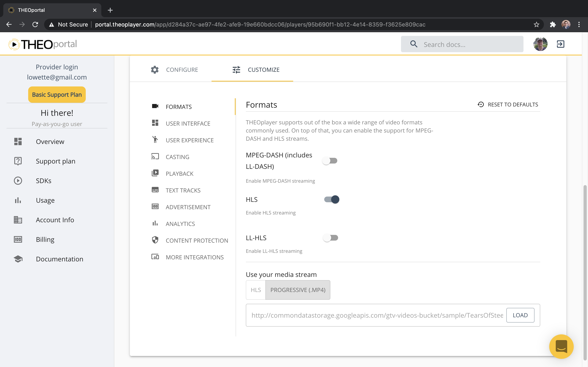Open the Casting cast icon
The image size is (588, 367).
coord(155,157)
